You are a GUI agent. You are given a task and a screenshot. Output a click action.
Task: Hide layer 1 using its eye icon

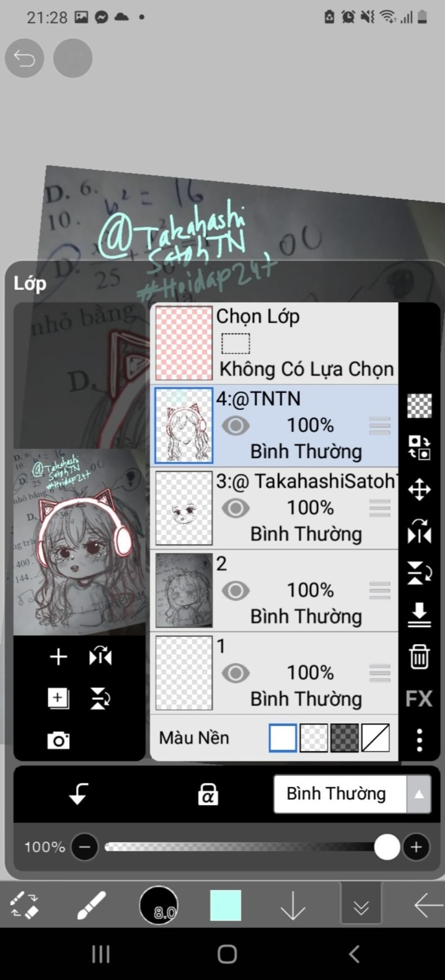(236, 673)
